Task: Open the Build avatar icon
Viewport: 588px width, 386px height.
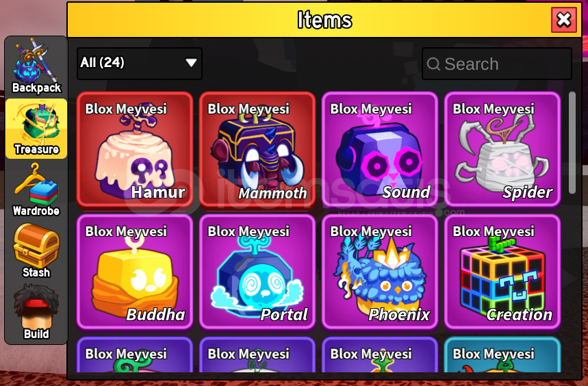Action: [36, 312]
